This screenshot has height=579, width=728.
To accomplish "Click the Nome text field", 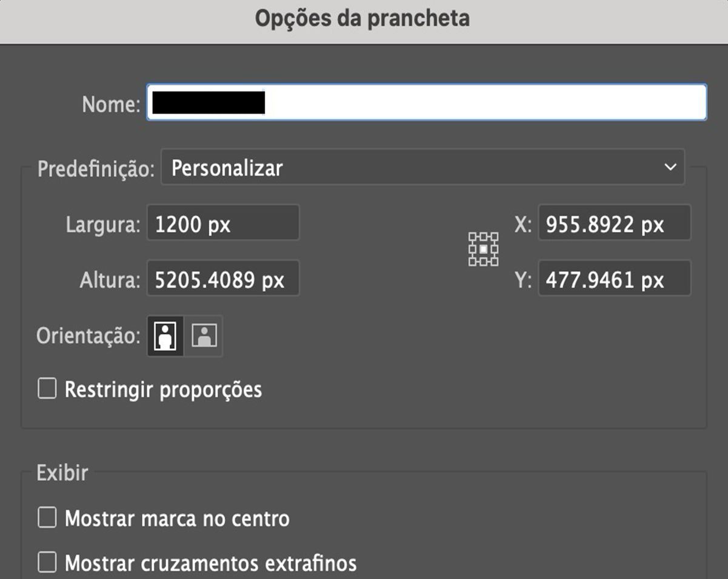I will tap(424, 102).
